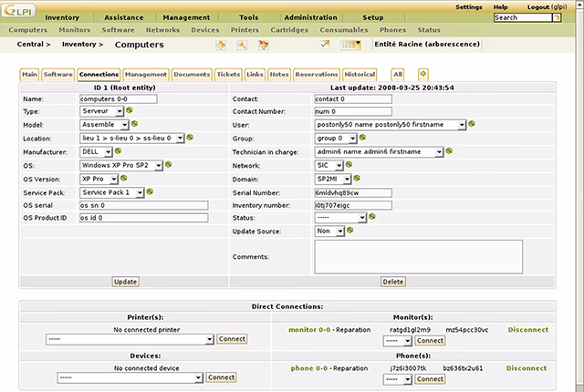Open the devices selection dropdown
This screenshot has height=392, width=584.
click(130, 377)
